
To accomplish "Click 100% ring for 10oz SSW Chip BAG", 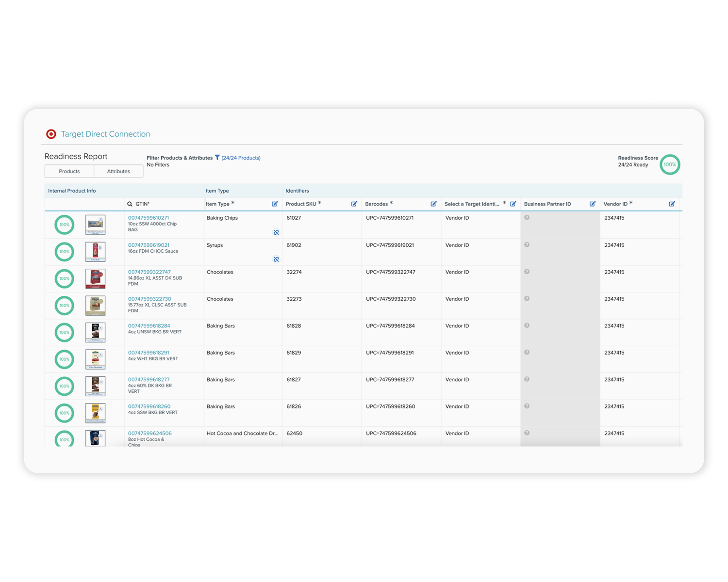I will pos(64,225).
